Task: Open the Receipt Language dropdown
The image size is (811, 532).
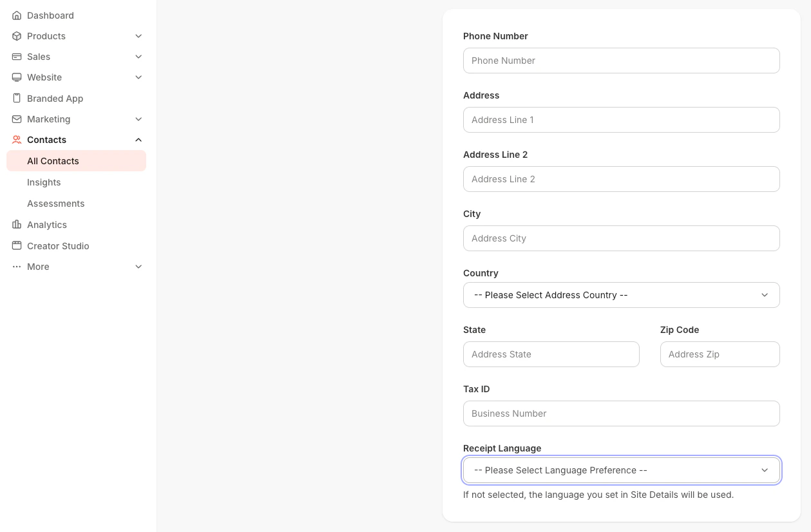Action: (x=621, y=470)
